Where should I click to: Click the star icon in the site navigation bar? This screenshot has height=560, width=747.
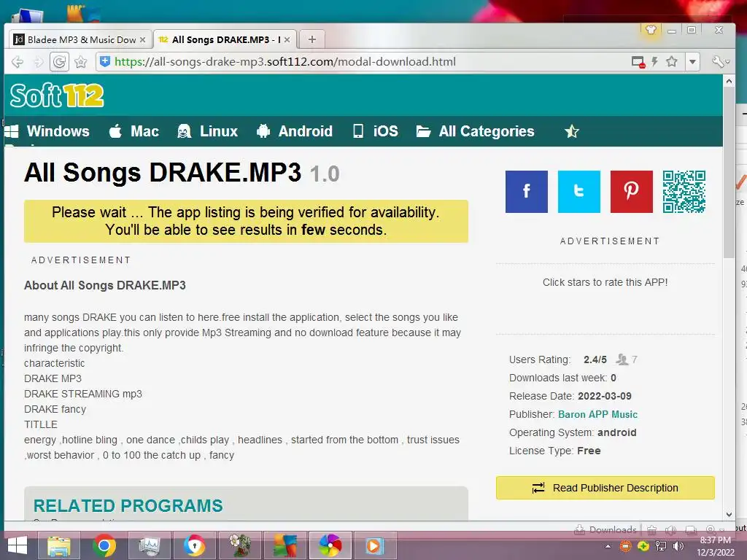click(x=572, y=131)
